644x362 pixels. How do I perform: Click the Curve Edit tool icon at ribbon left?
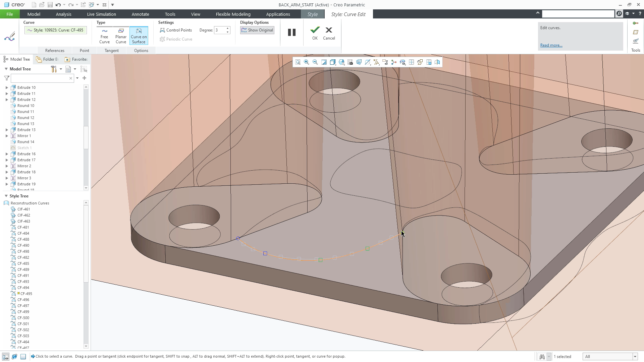(x=10, y=36)
